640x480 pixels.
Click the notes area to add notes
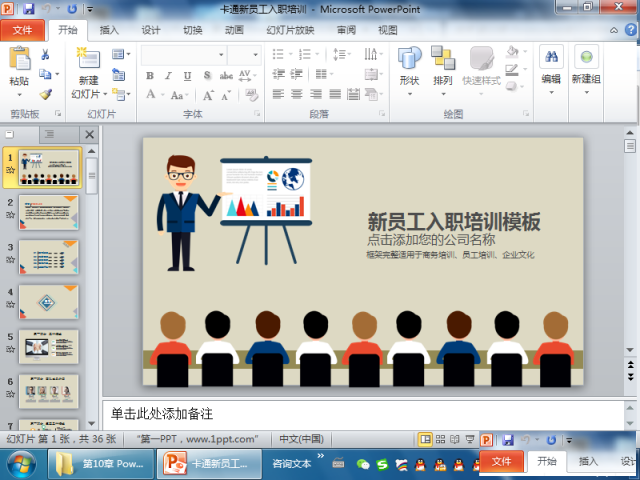point(360,413)
